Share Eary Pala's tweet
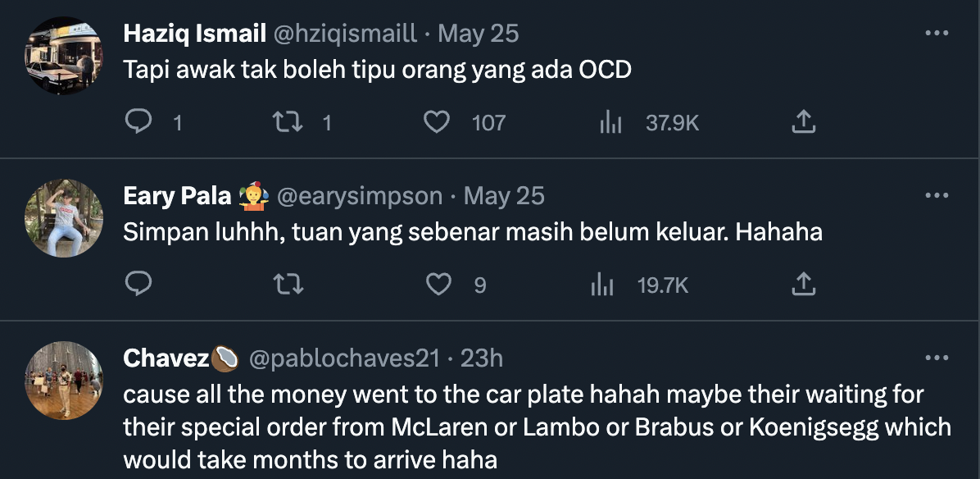This screenshot has width=980, height=479. click(804, 285)
